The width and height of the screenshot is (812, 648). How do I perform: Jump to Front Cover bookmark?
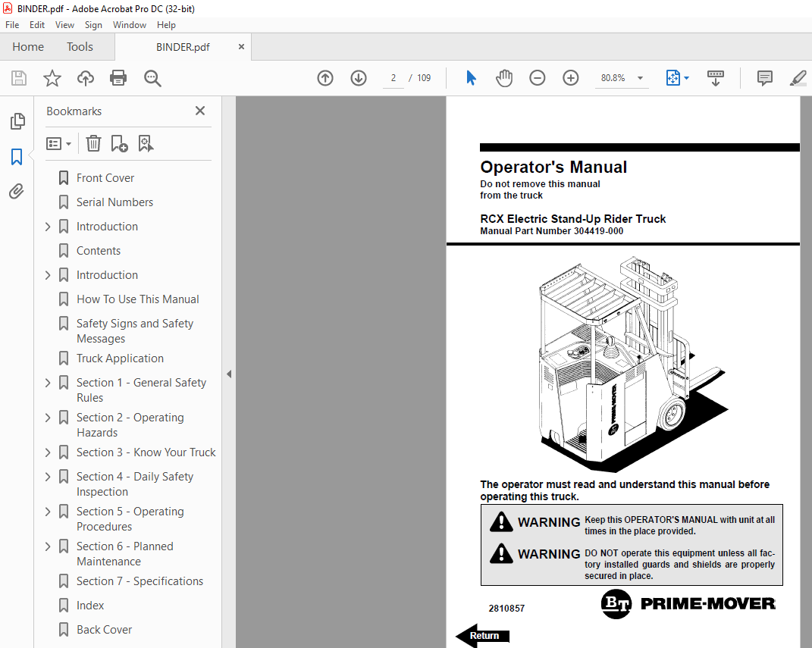pyautogui.click(x=105, y=178)
